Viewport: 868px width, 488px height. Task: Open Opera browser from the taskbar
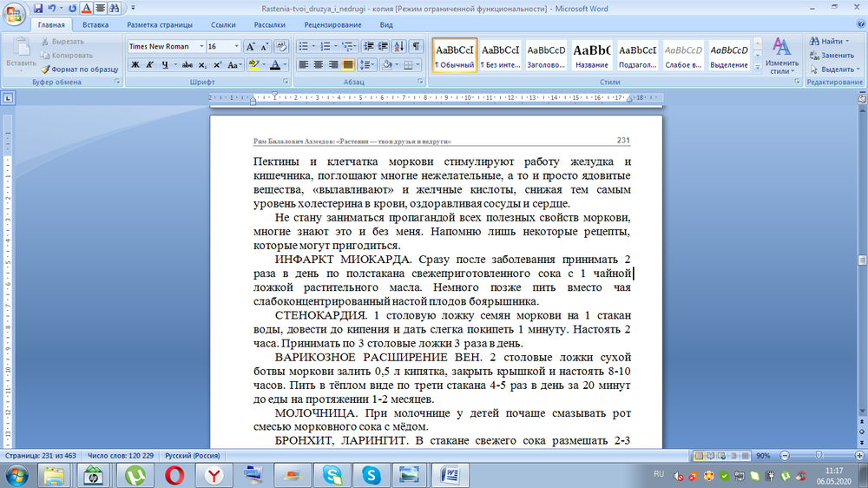coord(174,474)
